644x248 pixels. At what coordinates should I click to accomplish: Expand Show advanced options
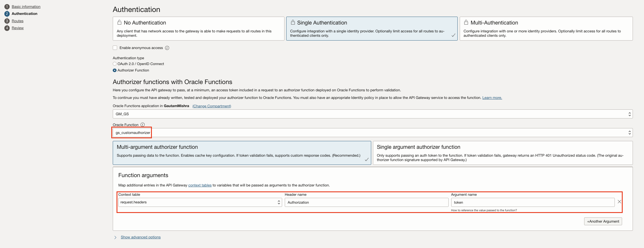click(x=140, y=237)
